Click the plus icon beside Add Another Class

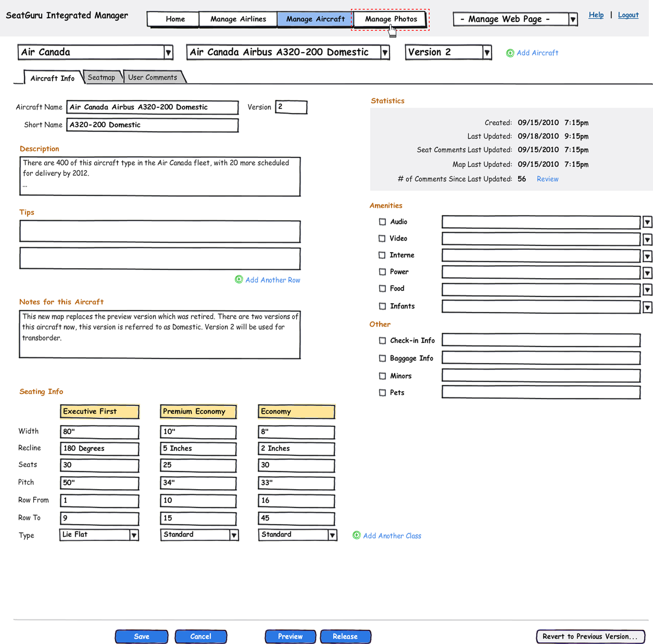pyautogui.click(x=356, y=535)
